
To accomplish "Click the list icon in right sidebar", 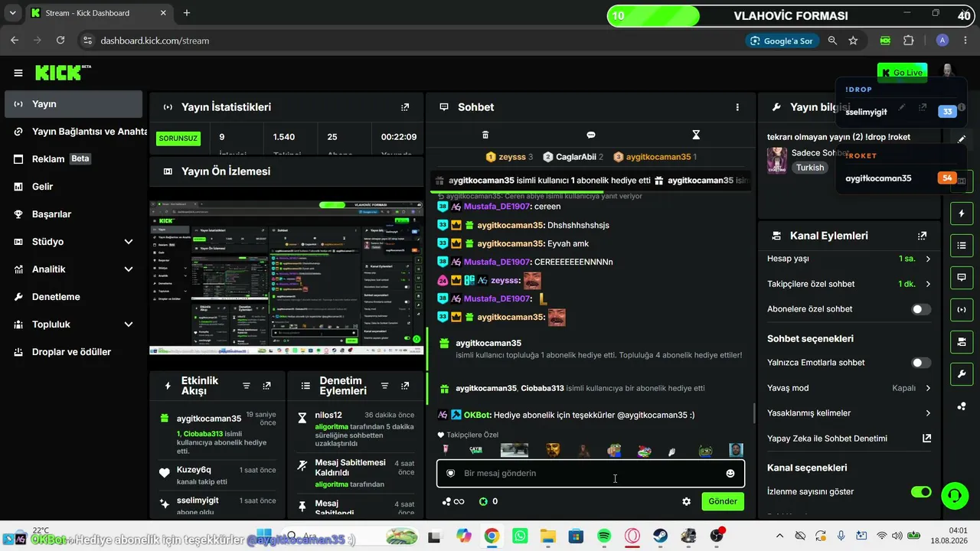I will coord(962,245).
